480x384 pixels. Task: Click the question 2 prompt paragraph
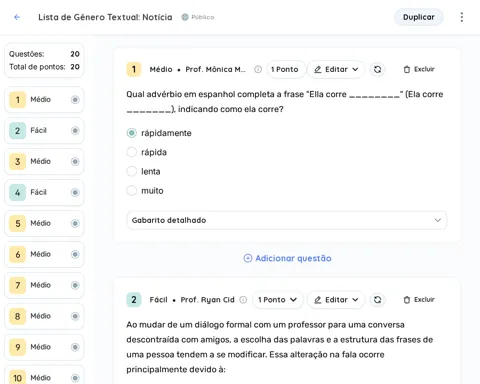pos(279,347)
